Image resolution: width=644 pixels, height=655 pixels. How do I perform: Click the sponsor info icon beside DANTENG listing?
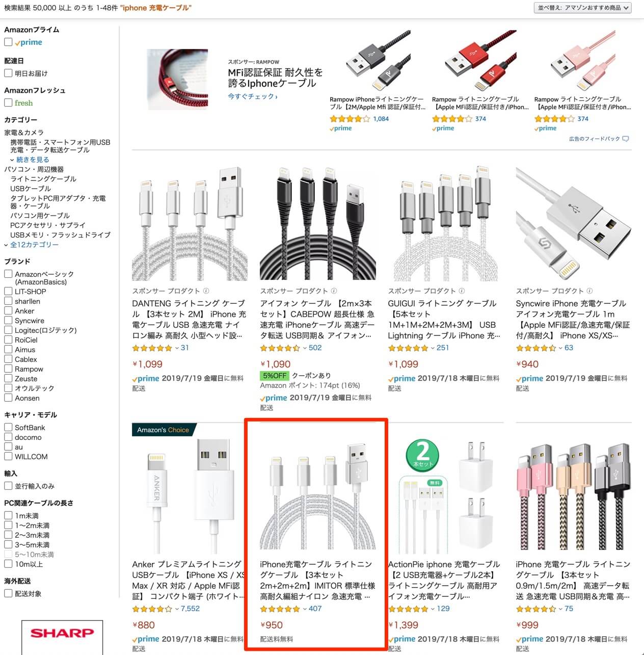(206, 291)
